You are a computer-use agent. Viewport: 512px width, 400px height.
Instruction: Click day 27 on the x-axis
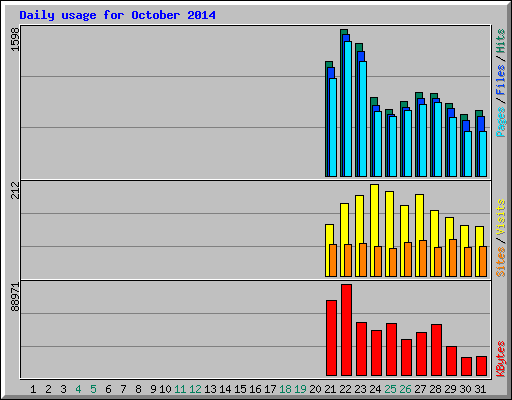[x=420, y=389]
